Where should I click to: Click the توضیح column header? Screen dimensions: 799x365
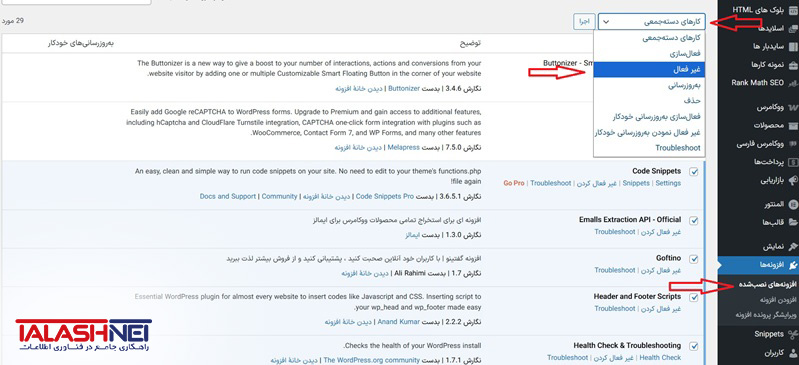tap(470, 44)
